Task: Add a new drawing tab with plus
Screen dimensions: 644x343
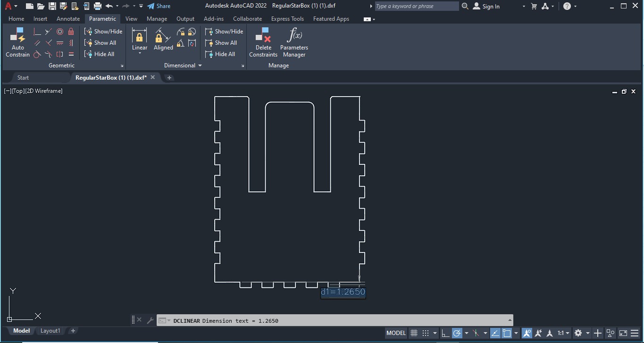Action: (x=169, y=78)
